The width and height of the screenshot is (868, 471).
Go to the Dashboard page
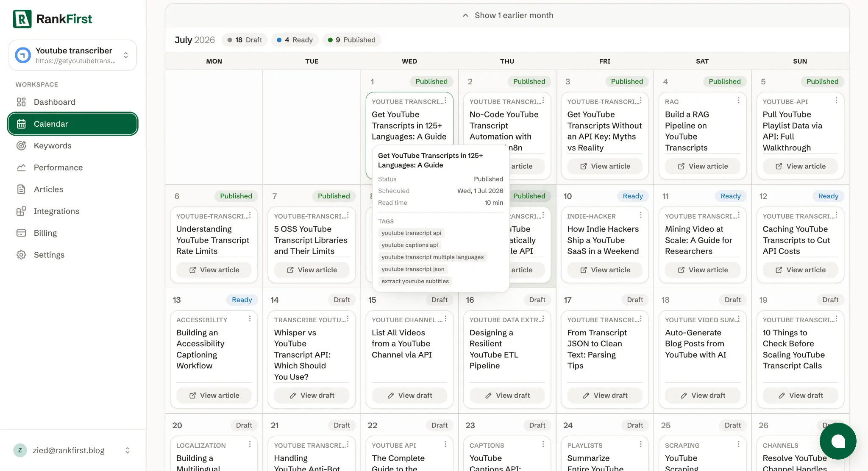pos(72,102)
